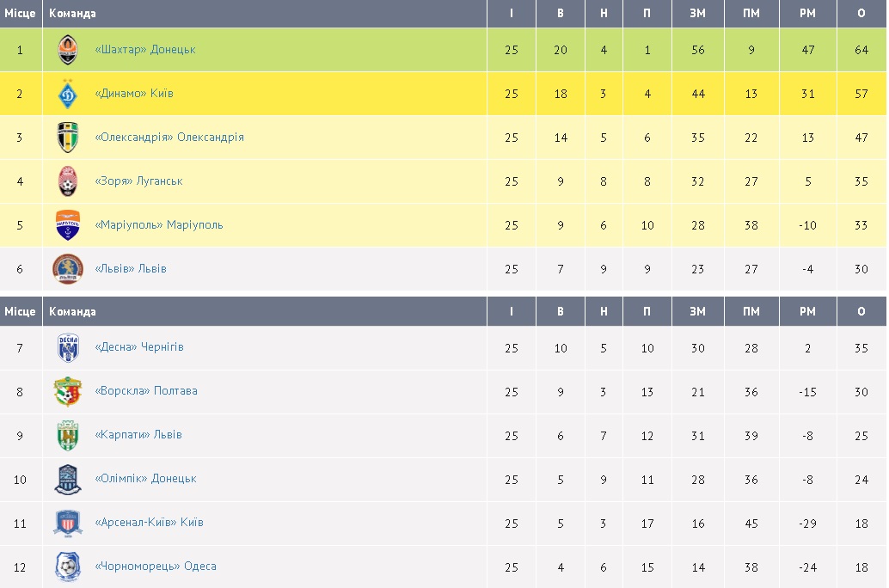Click the Desna Chernihiv club crest
The image size is (889, 588).
coord(68,347)
